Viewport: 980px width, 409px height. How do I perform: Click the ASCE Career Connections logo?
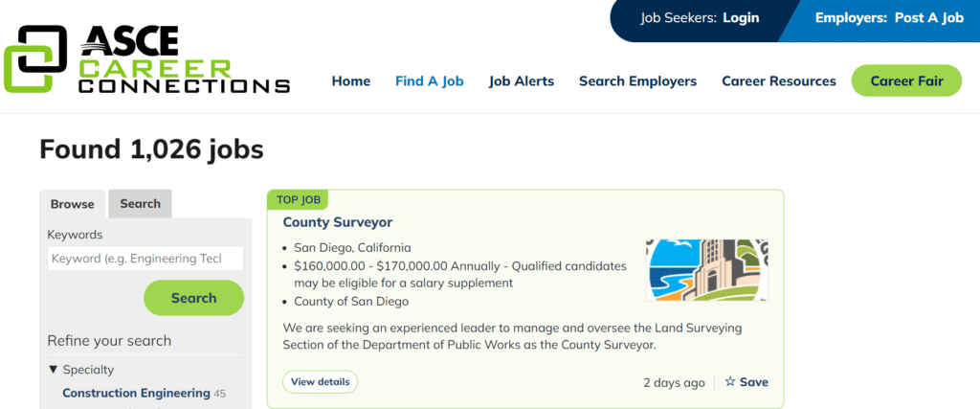point(146,59)
